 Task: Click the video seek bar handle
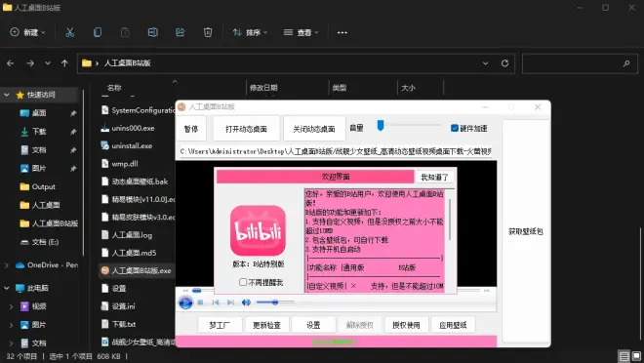click(x=197, y=291)
